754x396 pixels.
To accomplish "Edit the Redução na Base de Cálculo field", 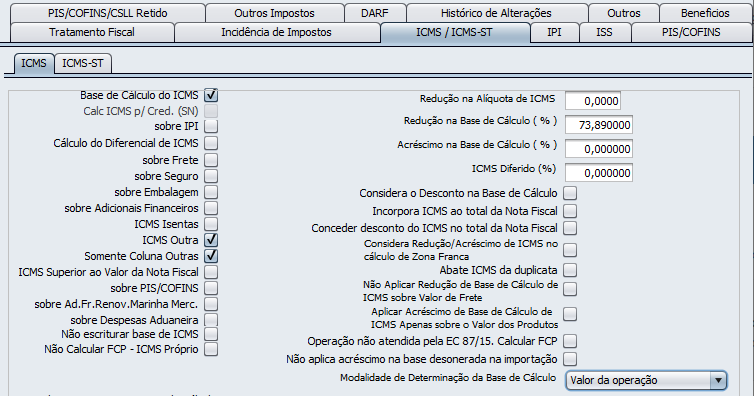I will tap(599, 125).
